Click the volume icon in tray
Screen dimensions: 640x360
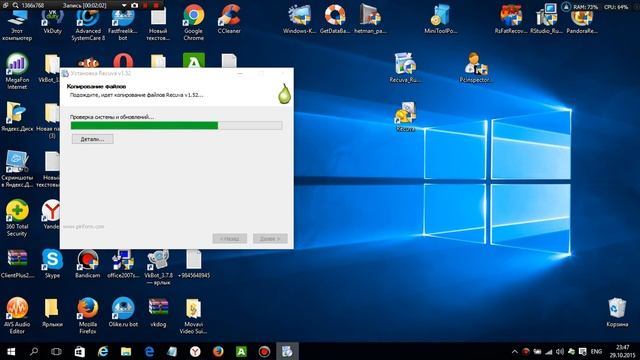point(560,351)
